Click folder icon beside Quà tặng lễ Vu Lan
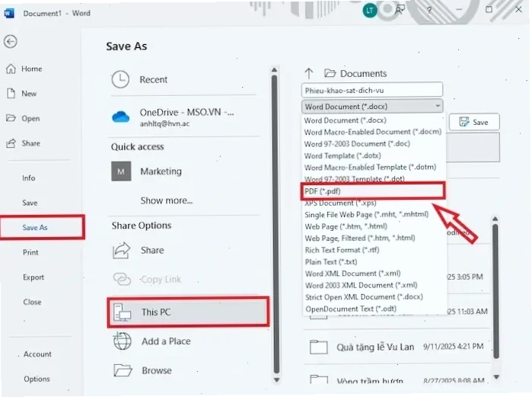Screen dimensions: 532x397 319,347
